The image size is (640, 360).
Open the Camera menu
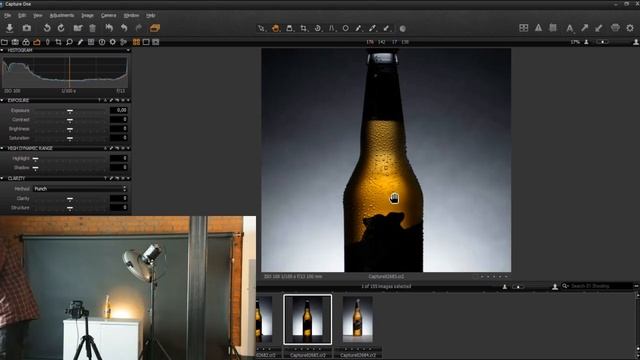(109, 15)
